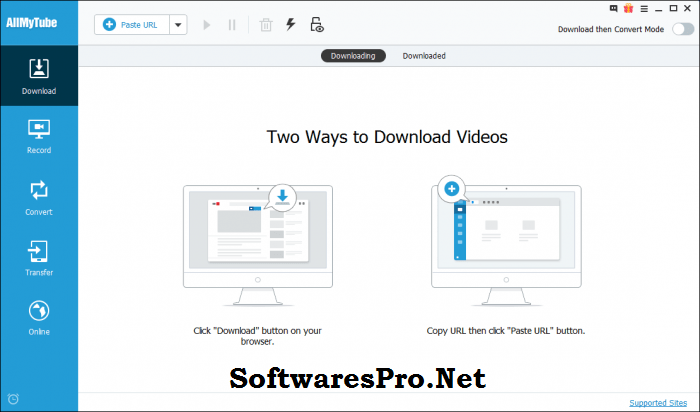The height and width of the screenshot is (412, 700).
Task: Toggle Download then Convert Mode switch
Action: point(683,29)
